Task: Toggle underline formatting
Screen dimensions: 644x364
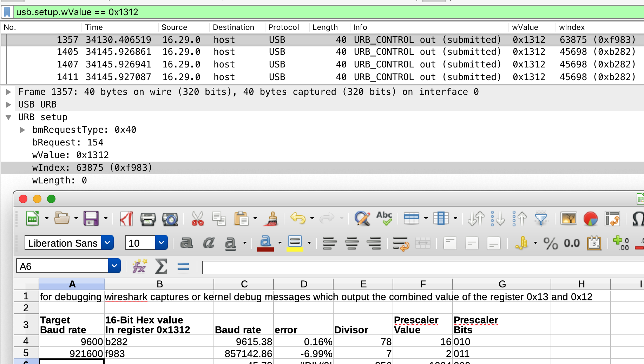Action: [x=230, y=243]
